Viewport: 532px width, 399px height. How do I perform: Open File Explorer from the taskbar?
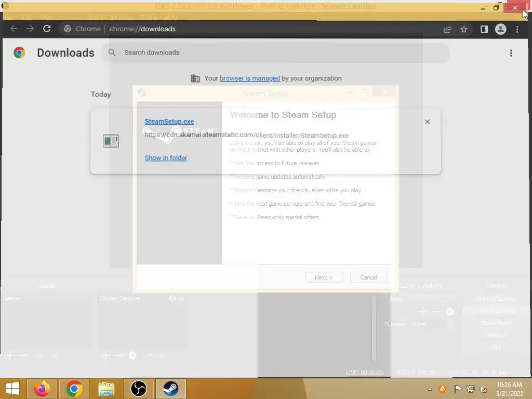pyautogui.click(x=106, y=389)
